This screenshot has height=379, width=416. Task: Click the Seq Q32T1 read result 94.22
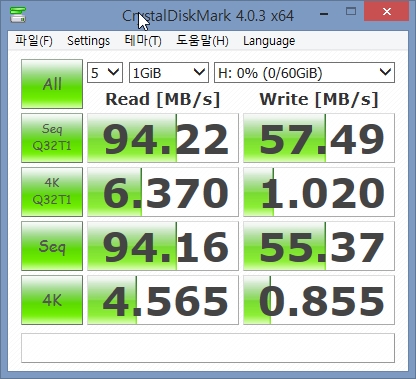pyautogui.click(x=163, y=138)
